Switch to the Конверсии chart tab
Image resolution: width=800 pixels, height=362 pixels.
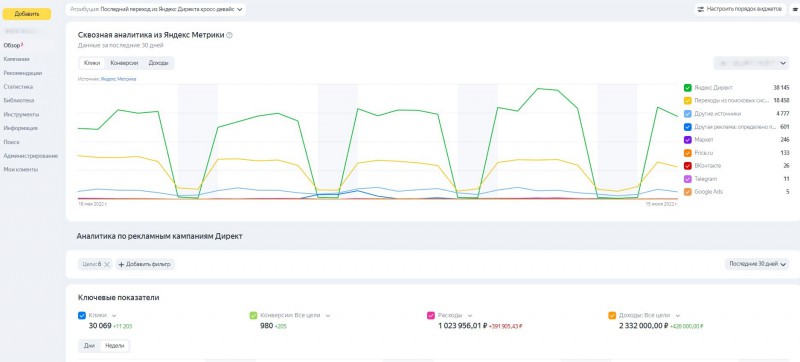click(124, 63)
